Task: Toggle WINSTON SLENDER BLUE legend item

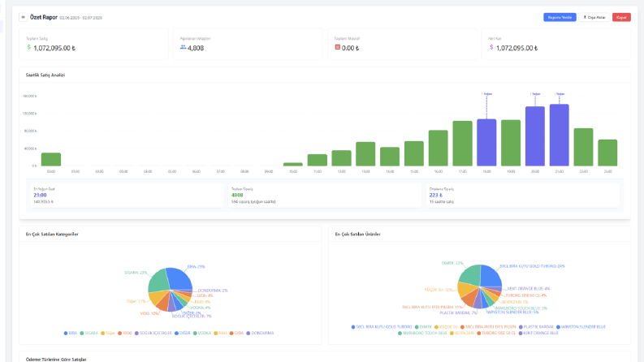Action: [581, 327]
